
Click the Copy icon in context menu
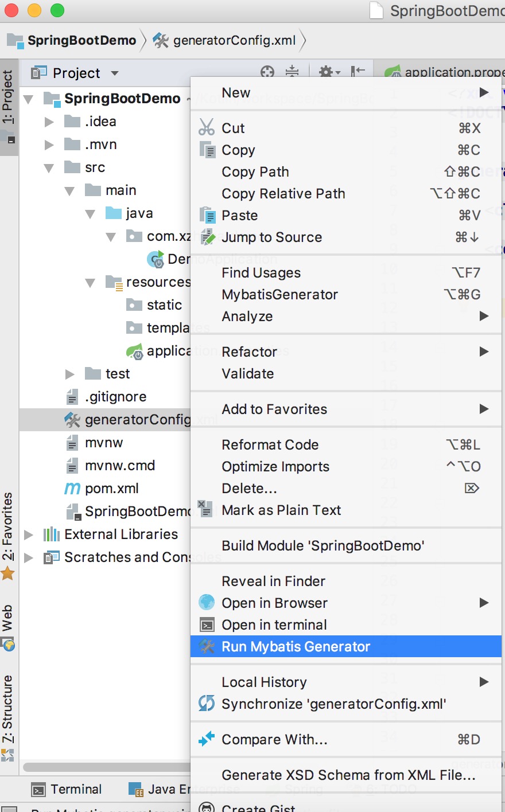[x=207, y=150]
